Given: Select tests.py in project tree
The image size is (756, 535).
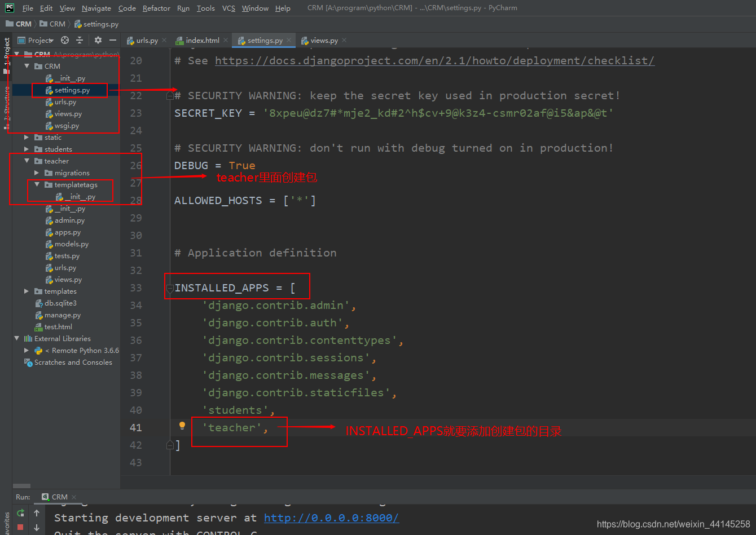Looking at the screenshot, I should point(67,255).
